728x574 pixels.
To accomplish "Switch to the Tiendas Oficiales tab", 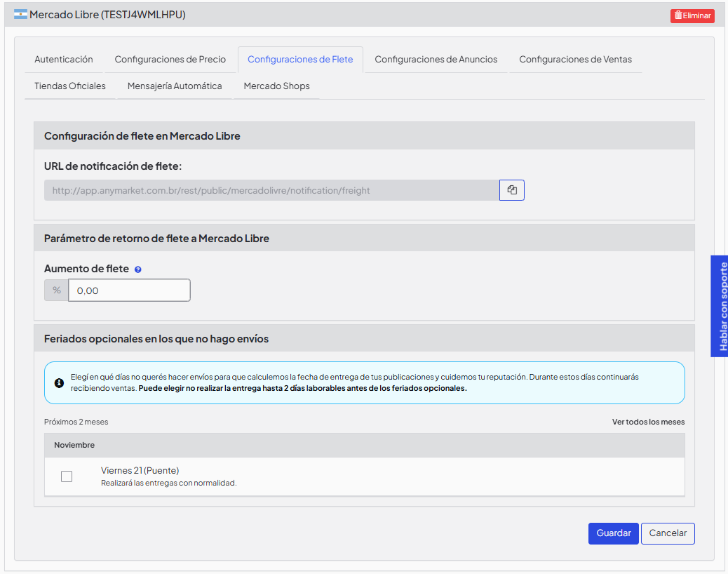I will [70, 86].
